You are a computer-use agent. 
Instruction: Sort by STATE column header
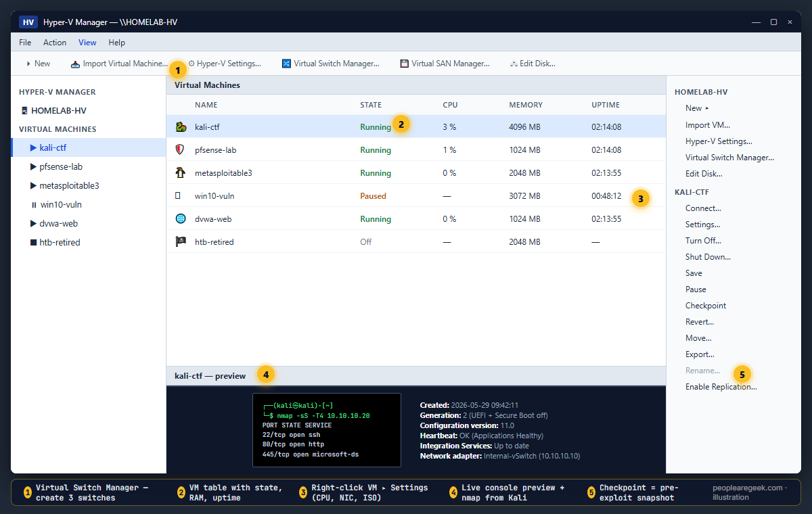(x=371, y=105)
